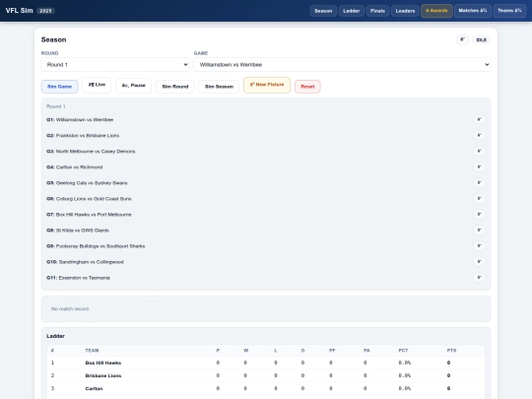Click the play icon for Box Hill Hawks vs Port Melbourne

[x=479, y=214]
